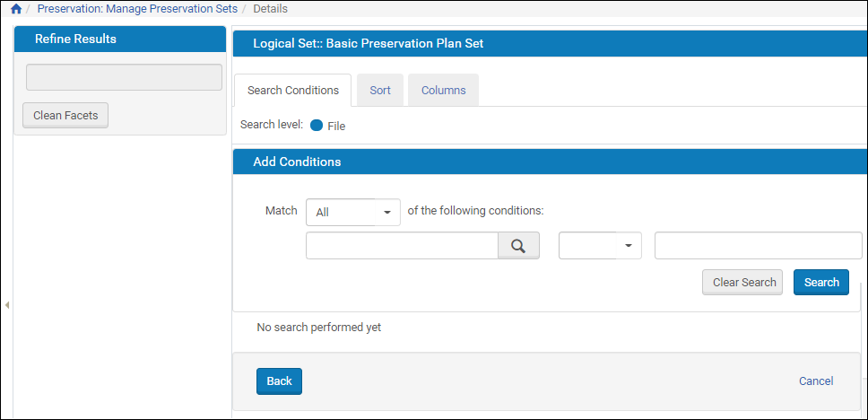Select the File search level radio button
The height and width of the screenshot is (420, 868).
(x=317, y=126)
